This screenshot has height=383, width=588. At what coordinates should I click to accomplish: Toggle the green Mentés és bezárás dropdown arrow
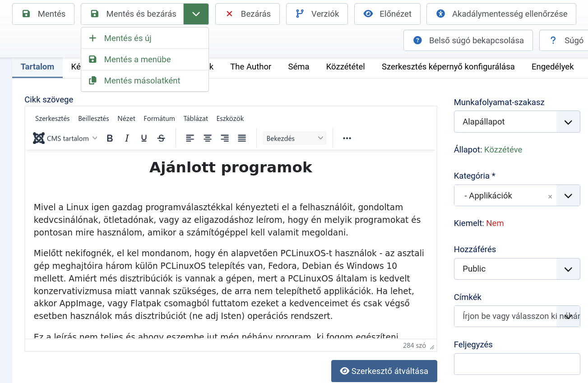(196, 14)
